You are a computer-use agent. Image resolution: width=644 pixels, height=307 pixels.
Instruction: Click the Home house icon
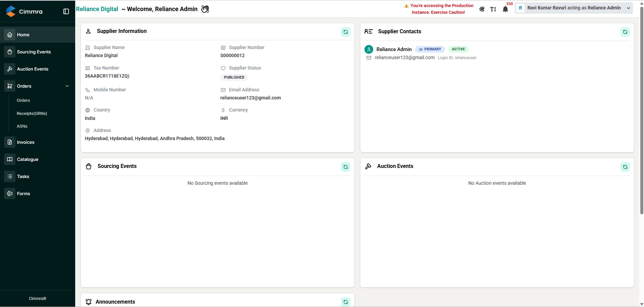[x=10, y=35]
